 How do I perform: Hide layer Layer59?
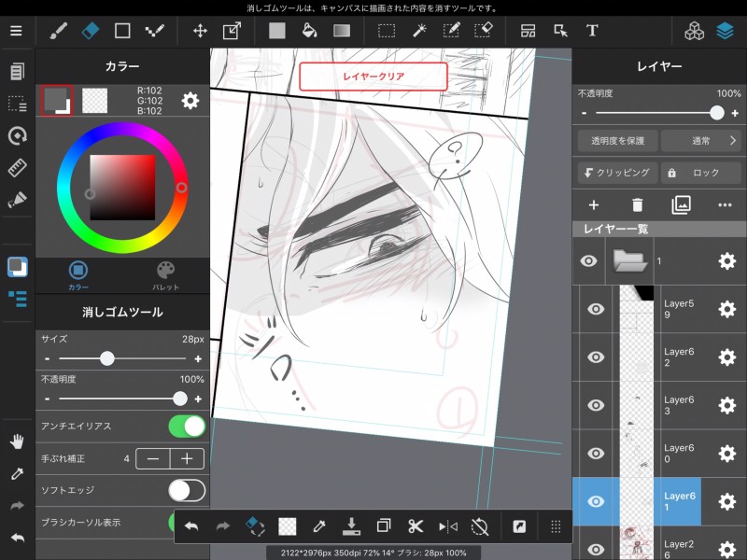[596, 309]
